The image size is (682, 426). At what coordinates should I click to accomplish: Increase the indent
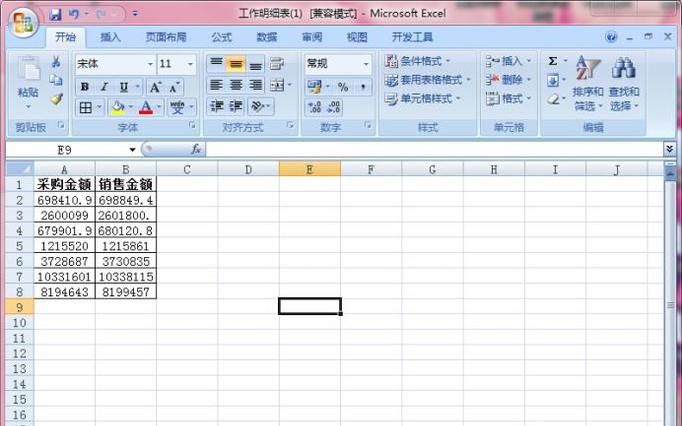236,106
